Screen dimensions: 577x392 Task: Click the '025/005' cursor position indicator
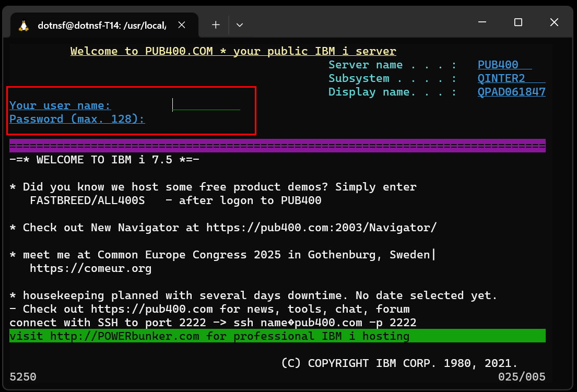[x=522, y=377]
